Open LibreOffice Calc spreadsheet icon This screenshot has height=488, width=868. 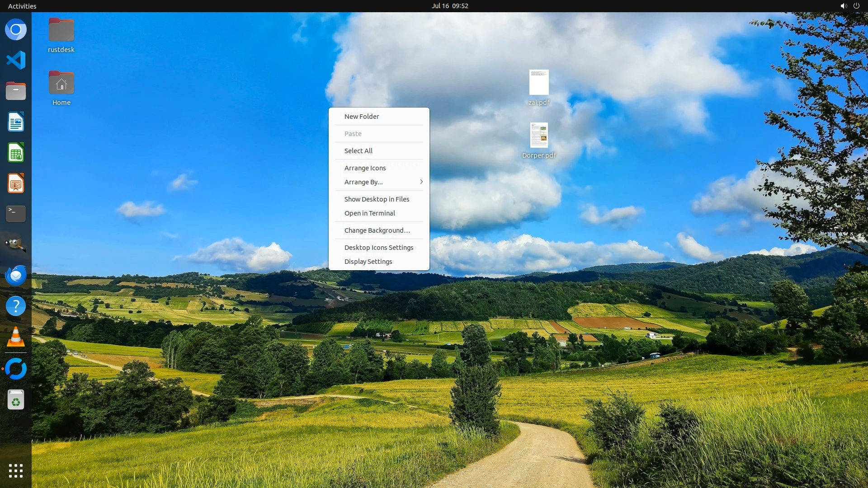tap(16, 153)
